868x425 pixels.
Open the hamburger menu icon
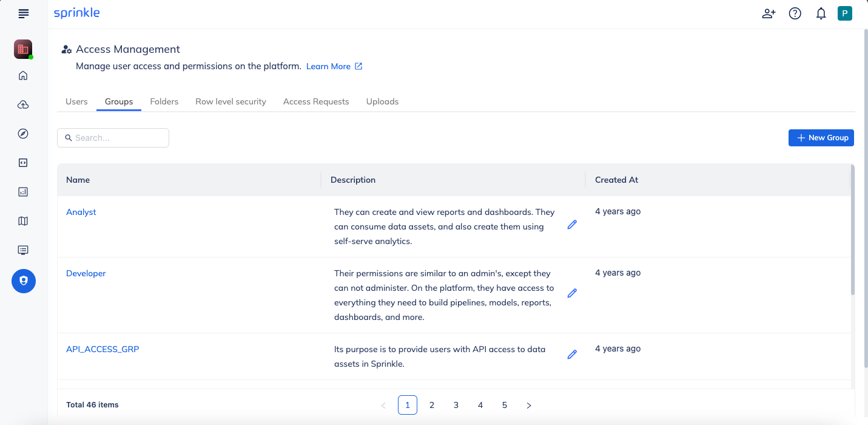tap(24, 13)
